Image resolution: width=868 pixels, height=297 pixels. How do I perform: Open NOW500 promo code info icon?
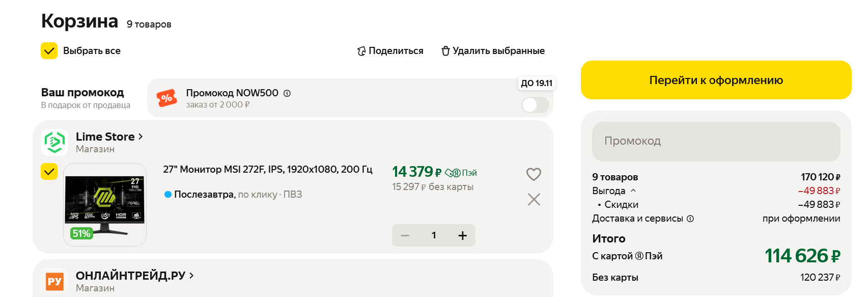(x=287, y=93)
